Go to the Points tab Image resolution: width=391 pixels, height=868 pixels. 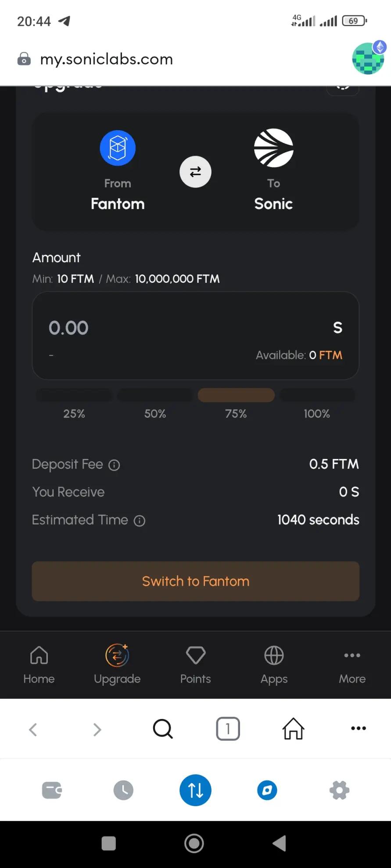tap(196, 664)
